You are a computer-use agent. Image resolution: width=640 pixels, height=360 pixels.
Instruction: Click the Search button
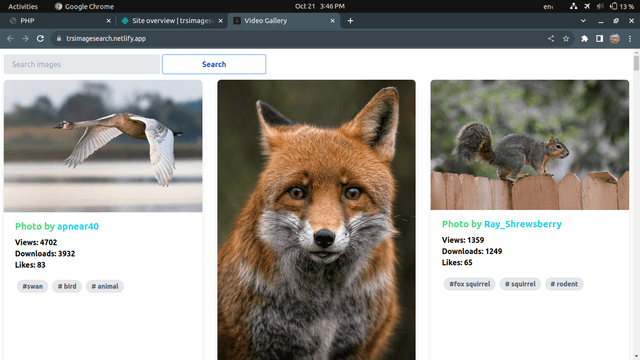[x=214, y=64]
